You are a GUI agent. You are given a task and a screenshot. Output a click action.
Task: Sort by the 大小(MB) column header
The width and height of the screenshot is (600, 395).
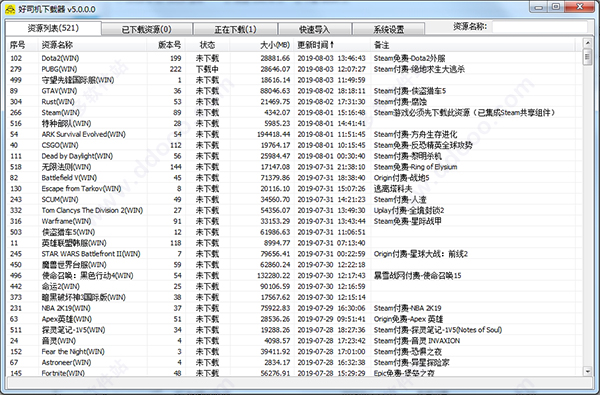pyautogui.click(x=262, y=45)
